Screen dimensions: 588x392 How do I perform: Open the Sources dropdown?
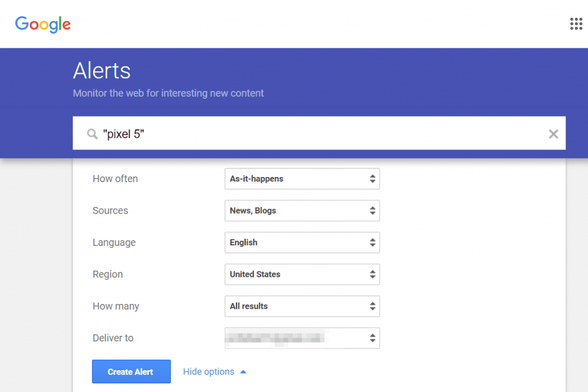tap(302, 210)
